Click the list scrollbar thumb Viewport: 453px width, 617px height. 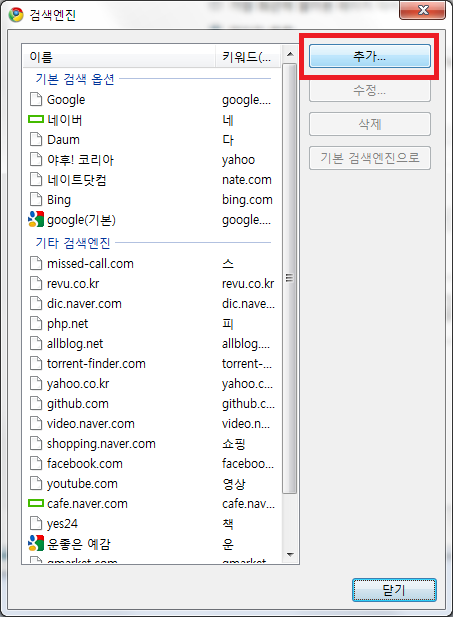(x=290, y=278)
